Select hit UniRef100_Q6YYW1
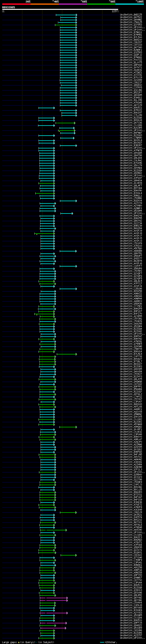 (x=131, y=601)
